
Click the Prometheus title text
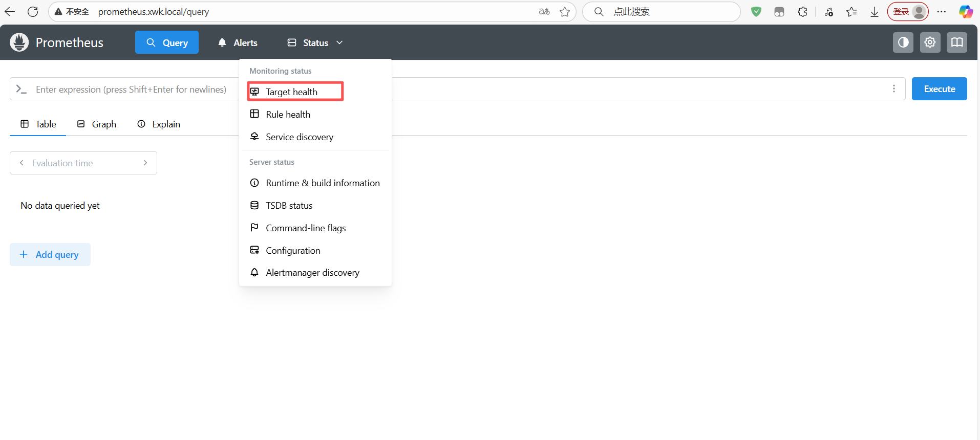coord(70,42)
